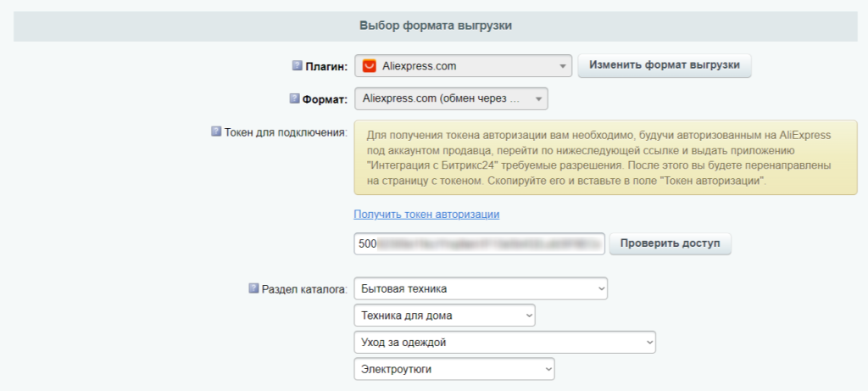Viewport: 868px width, 391px height.
Task: Click the yellow token instructions note
Action: (605, 158)
